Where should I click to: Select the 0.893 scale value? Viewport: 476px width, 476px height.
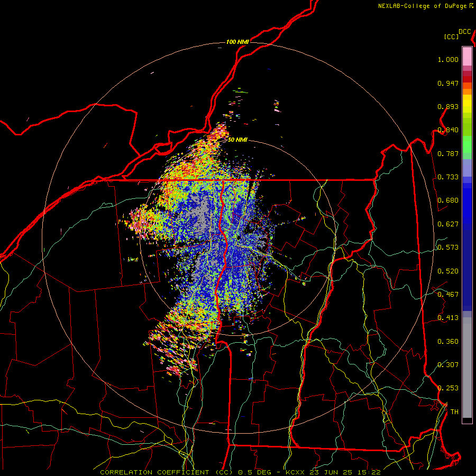pos(448,106)
